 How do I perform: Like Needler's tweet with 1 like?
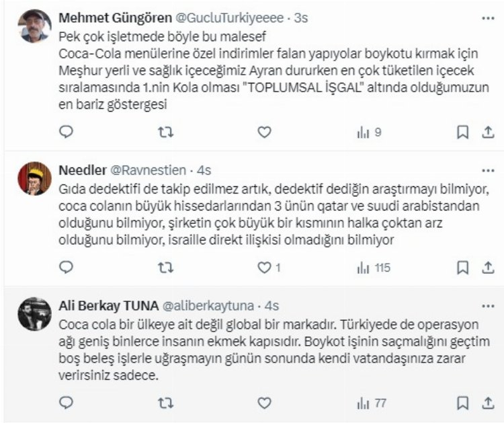coord(265,268)
